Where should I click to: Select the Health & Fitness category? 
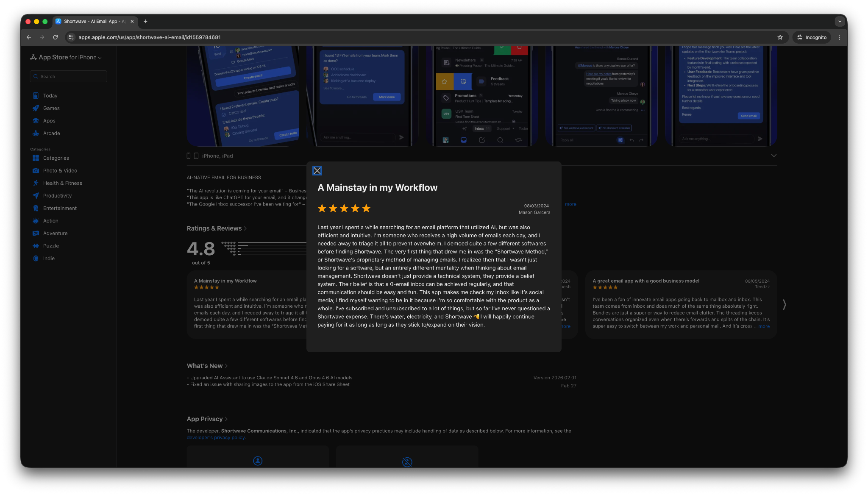[62, 183]
